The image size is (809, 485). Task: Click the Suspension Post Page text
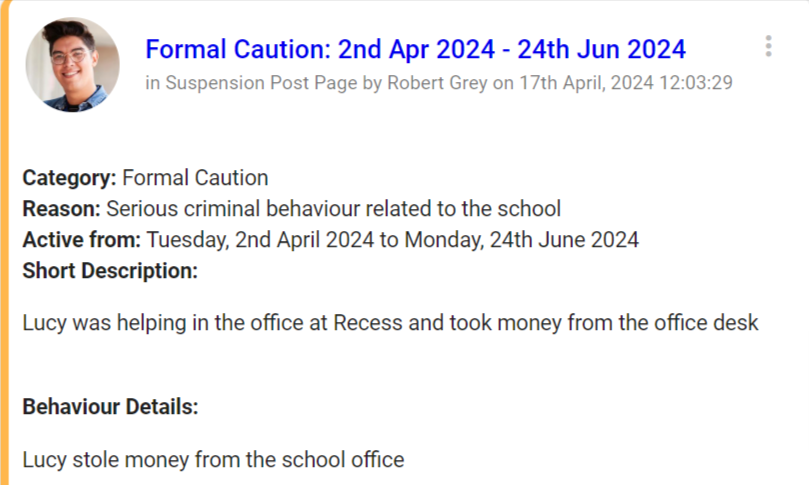coord(258,83)
